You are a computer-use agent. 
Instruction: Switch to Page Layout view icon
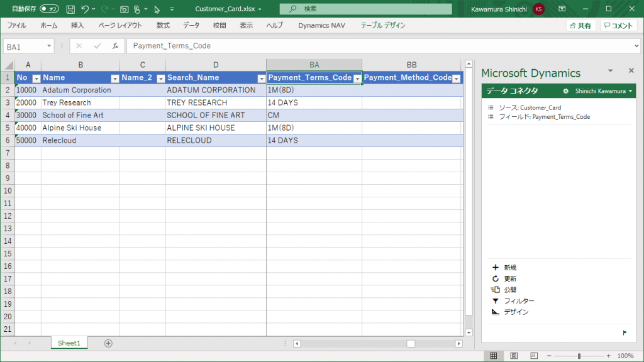tap(514, 356)
